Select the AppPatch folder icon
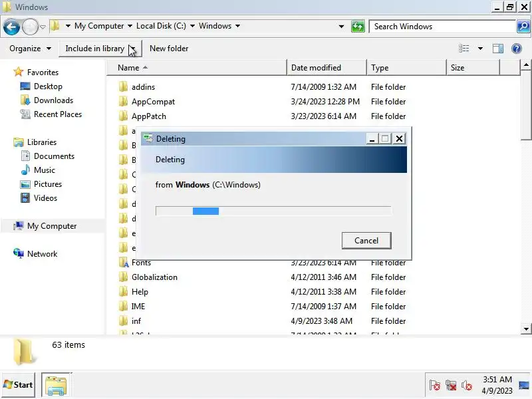This screenshot has width=532, height=399. (x=124, y=116)
